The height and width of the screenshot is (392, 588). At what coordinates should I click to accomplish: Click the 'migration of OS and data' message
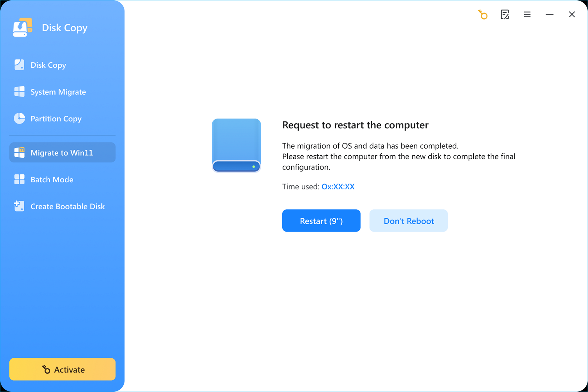(370, 146)
